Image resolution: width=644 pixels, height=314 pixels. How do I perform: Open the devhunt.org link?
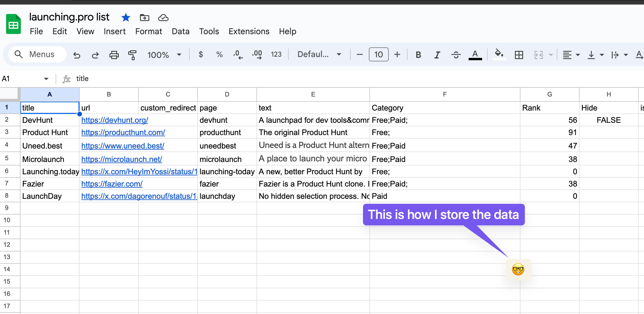coord(115,120)
